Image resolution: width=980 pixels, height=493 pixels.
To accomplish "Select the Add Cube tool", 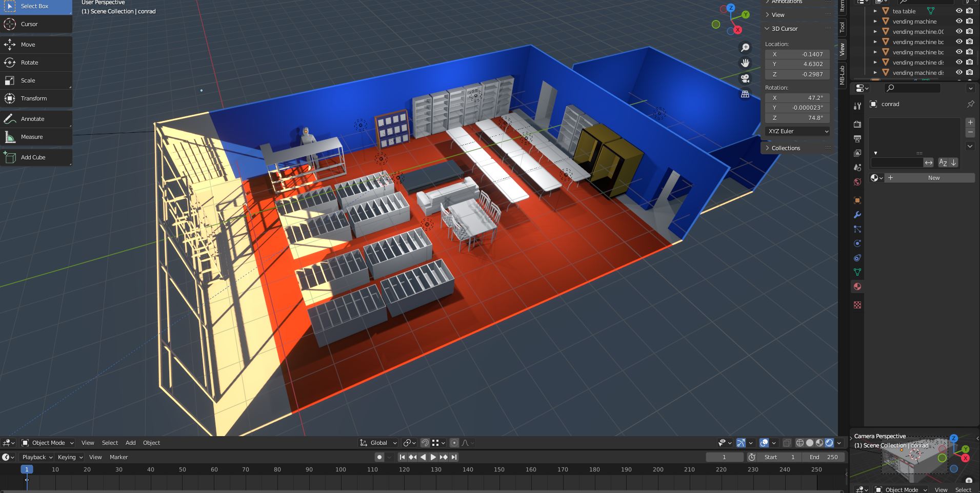I will (36, 157).
